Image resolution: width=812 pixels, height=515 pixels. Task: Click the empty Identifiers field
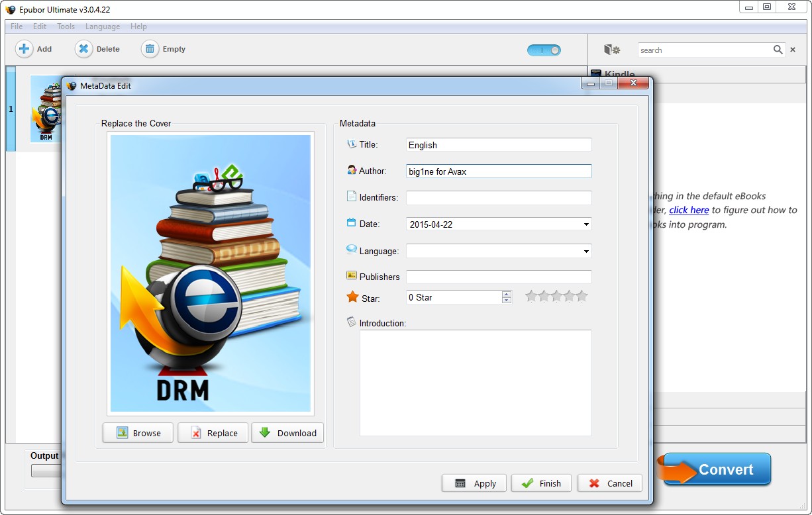tap(499, 198)
